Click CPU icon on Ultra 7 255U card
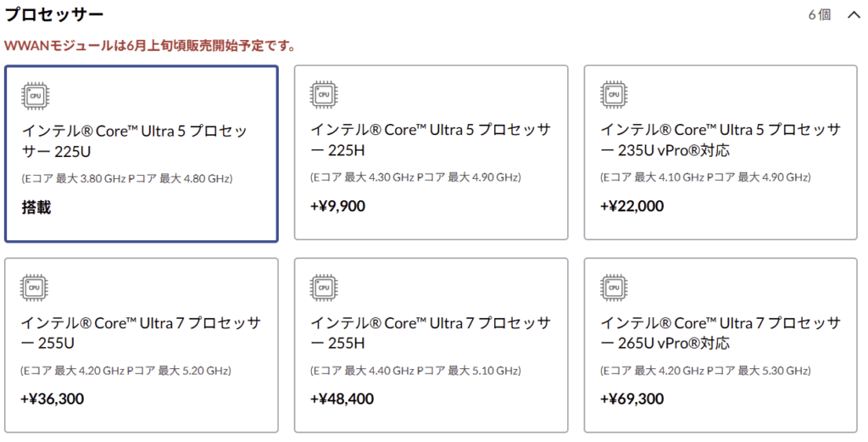Screen dimensions: 868x442 pos(34,288)
